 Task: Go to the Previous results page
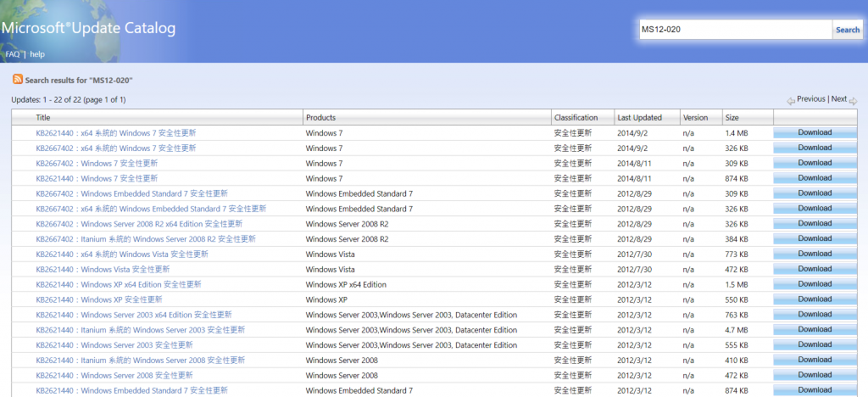click(811, 99)
